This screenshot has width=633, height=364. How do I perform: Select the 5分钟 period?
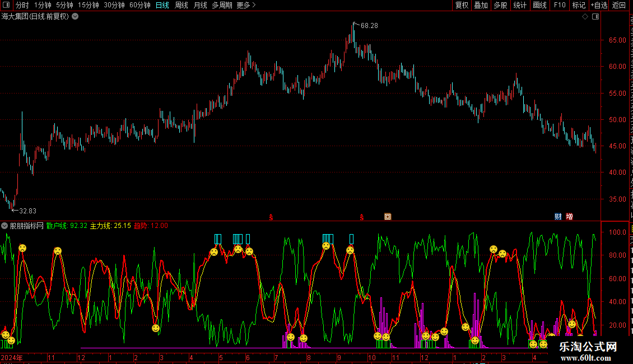[x=64, y=5]
